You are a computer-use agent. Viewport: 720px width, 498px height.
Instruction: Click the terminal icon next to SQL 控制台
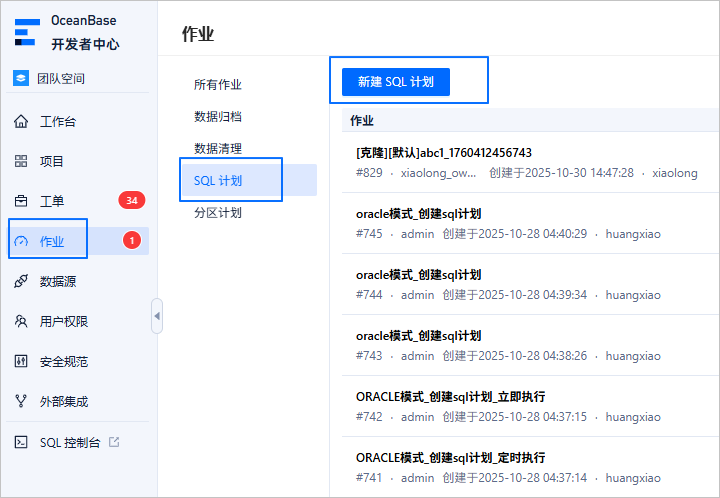[x=21, y=442]
